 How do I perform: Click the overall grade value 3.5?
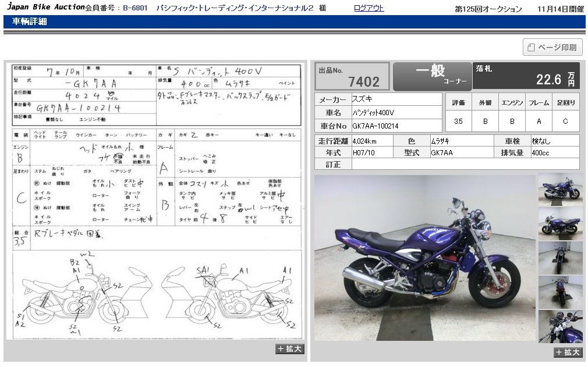point(458,122)
